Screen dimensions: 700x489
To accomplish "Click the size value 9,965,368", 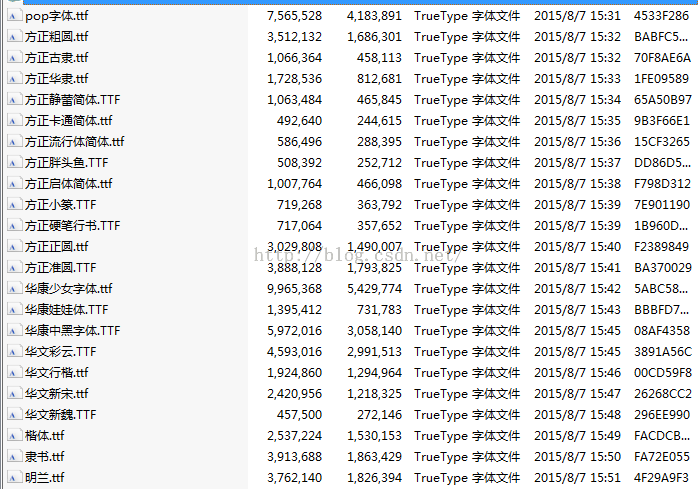I will pos(295,289).
